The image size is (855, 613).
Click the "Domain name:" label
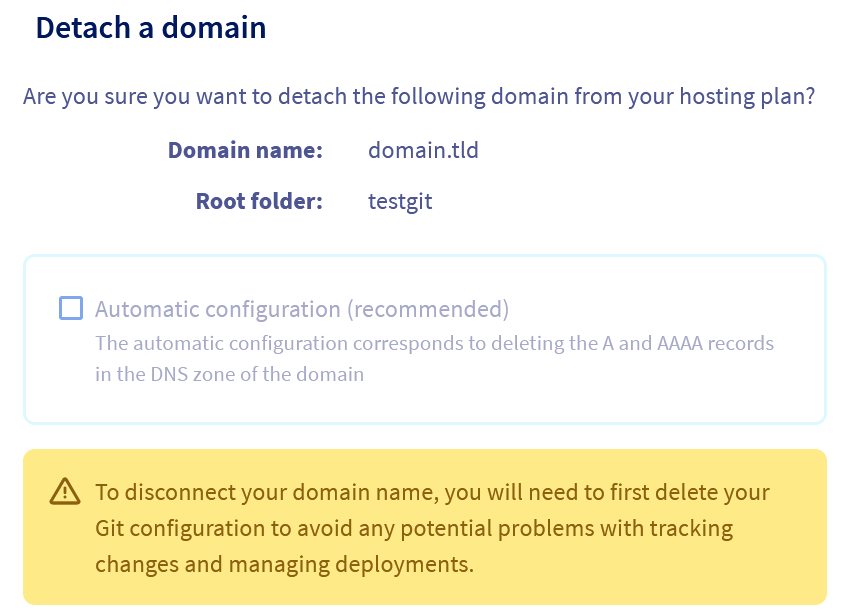(x=245, y=151)
